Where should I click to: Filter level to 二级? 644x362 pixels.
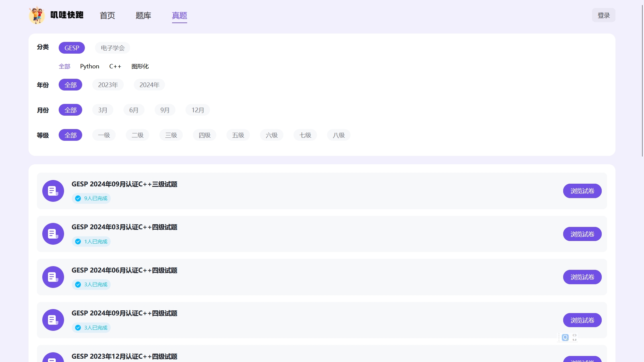(x=138, y=135)
